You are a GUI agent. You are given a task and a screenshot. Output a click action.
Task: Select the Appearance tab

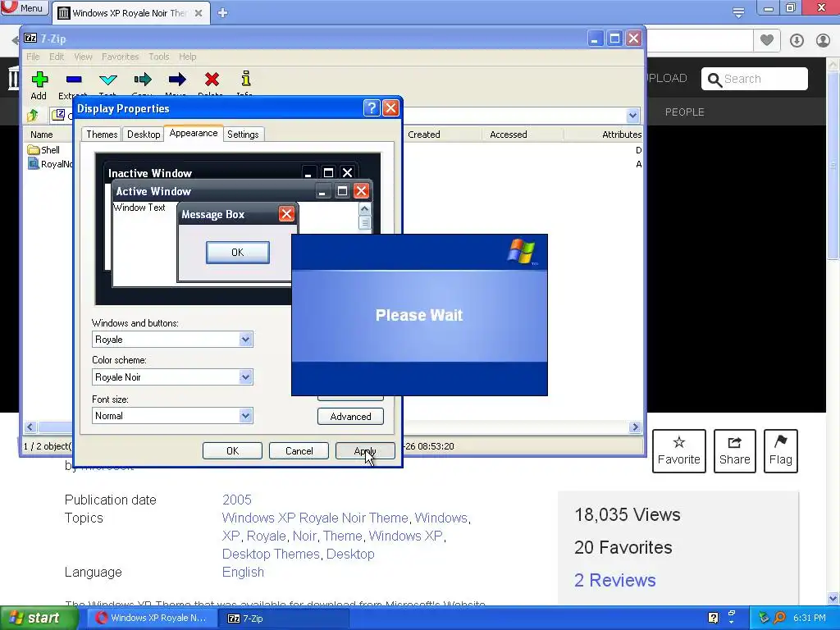(194, 133)
